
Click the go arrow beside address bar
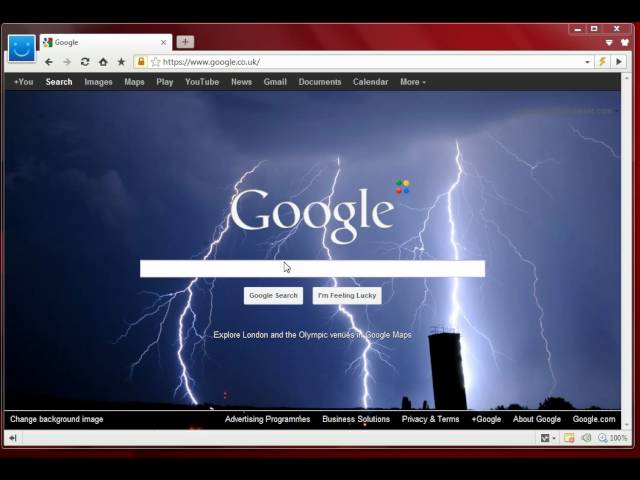coord(619,62)
